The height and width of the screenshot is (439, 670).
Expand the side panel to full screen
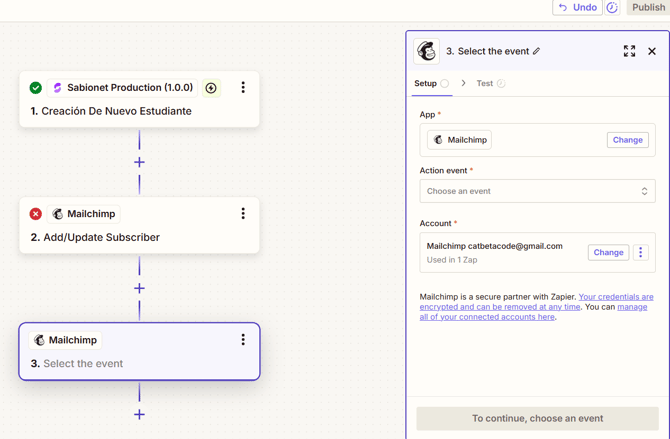(x=629, y=51)
